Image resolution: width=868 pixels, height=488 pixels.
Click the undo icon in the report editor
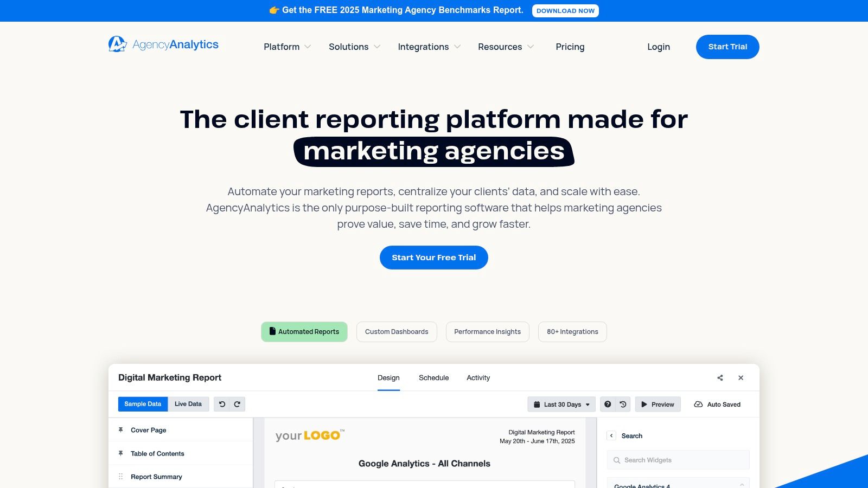click(x=222, y=404)
